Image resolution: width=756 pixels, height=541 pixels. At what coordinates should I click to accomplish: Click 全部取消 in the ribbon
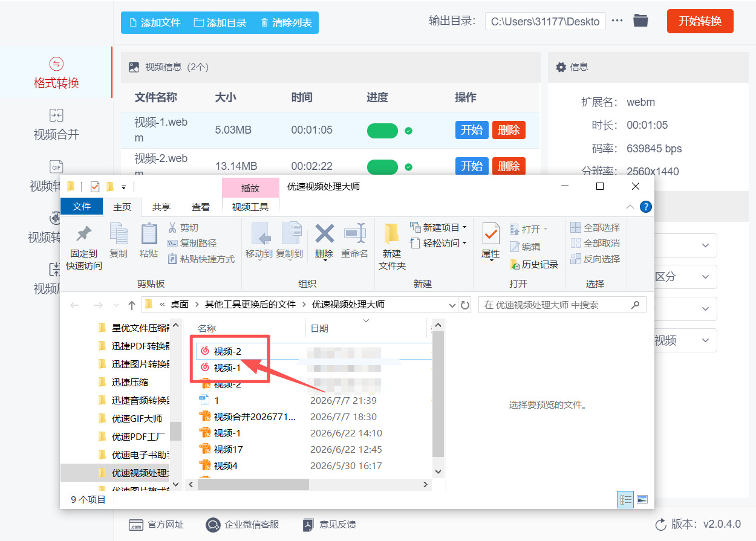coord(596,243)
